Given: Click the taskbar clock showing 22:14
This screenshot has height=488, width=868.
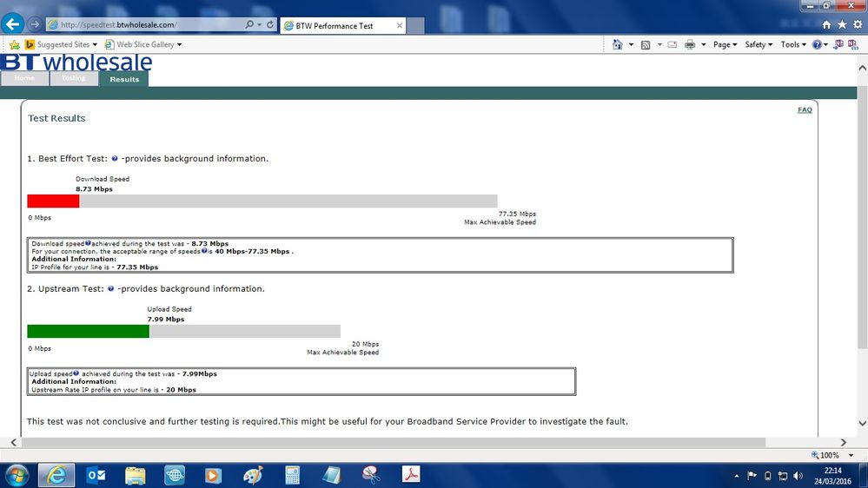Looking at the screenshot, I should pos(832,476).
